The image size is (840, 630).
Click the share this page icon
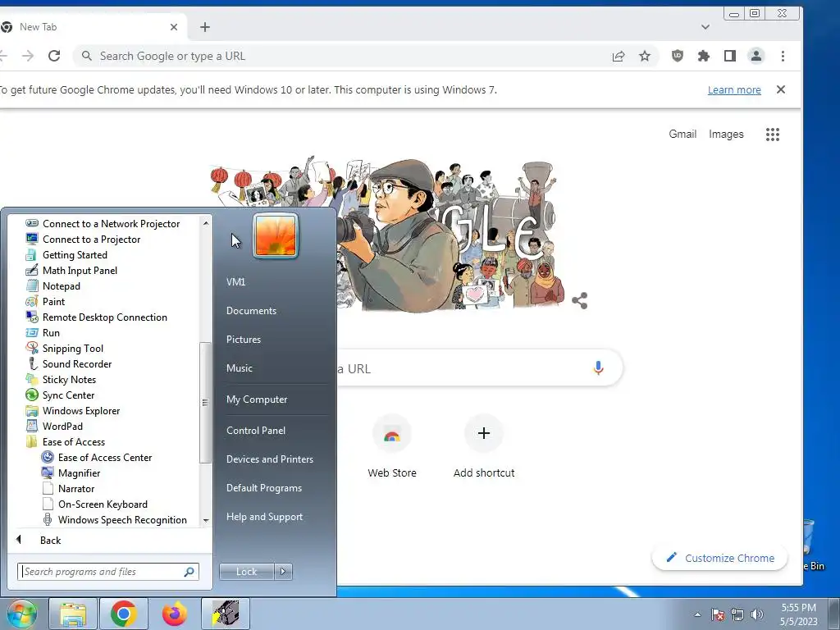pos(619,56)
